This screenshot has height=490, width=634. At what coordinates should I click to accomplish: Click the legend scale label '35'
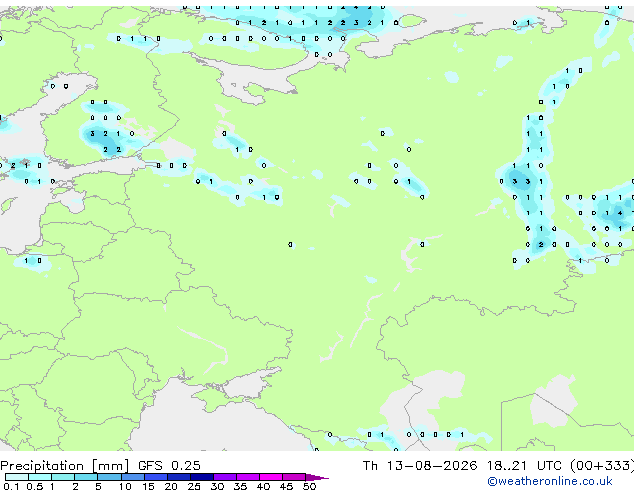click(x=240, y=486)
